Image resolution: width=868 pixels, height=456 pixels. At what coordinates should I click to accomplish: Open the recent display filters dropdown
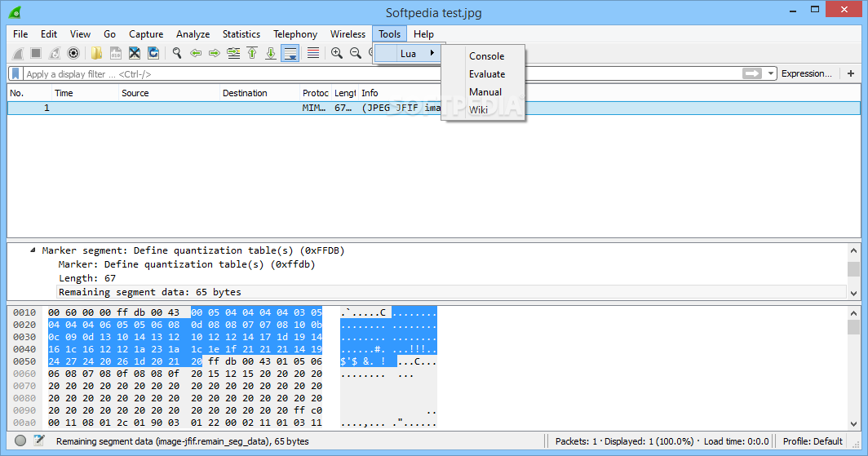click(771, 73)
